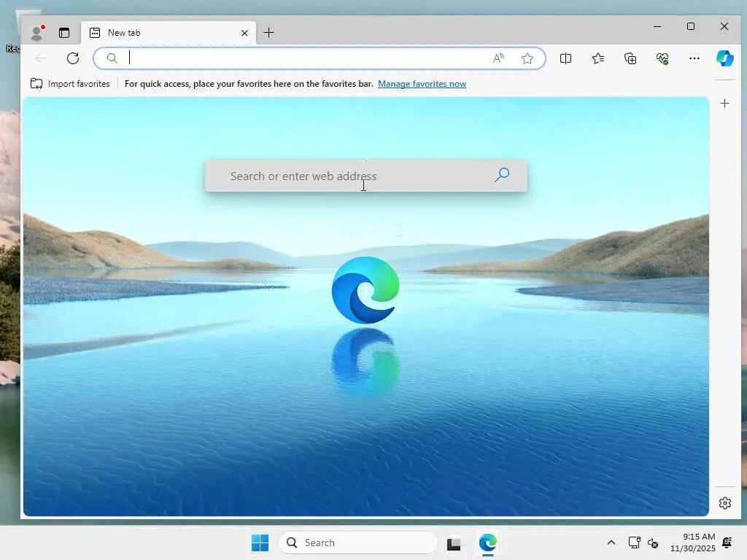Open the notifications bell icon
The height and width of the screenshot is (560, 747).
click(727, 542)
